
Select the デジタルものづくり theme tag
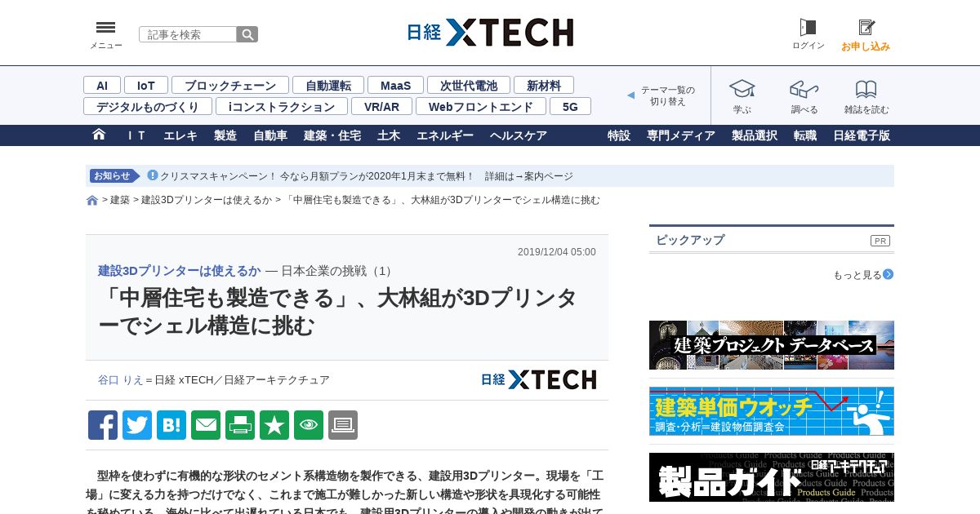(148, 106)
